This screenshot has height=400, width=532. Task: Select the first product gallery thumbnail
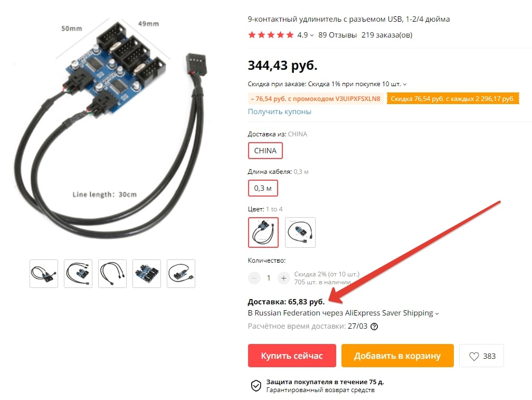(44, 274)
